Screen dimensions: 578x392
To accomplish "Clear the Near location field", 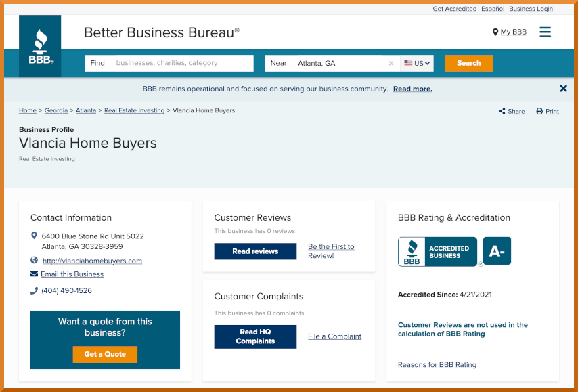I will pos(391,64).
